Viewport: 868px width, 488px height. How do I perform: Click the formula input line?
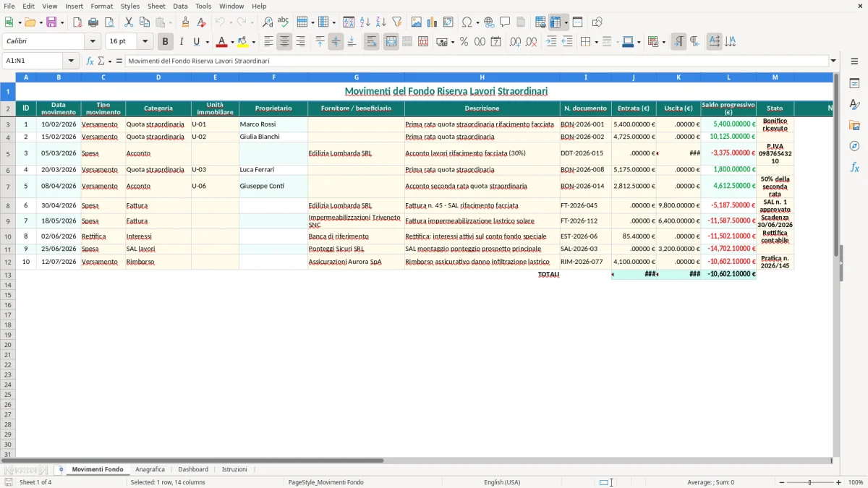pos(477,61)
